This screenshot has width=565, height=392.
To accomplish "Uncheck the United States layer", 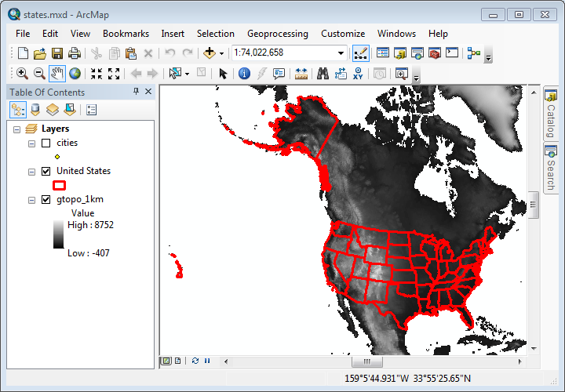I will coord(46,171).
